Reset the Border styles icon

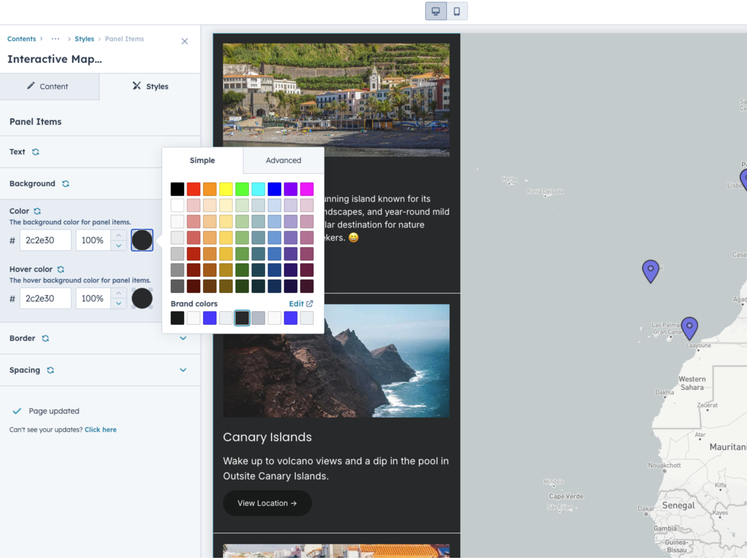point(46,338)
